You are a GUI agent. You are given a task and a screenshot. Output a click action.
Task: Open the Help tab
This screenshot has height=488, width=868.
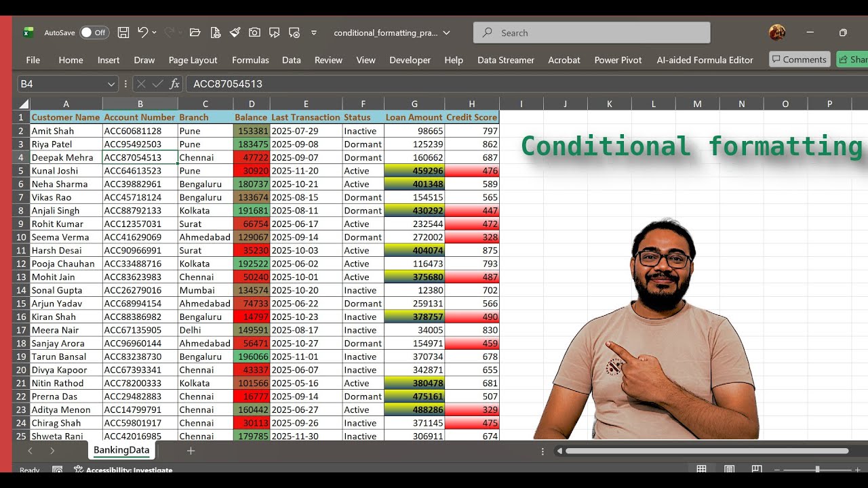(454, 60)
